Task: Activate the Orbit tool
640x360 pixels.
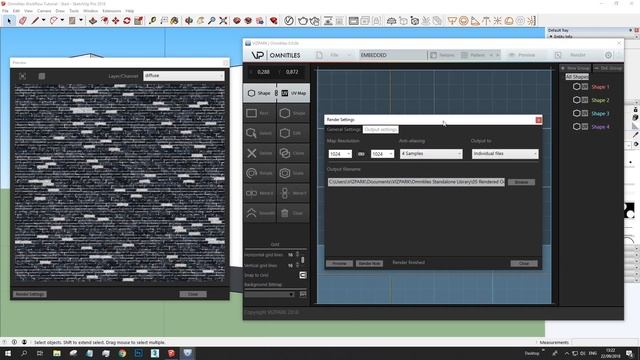Action: pos(189,20)
